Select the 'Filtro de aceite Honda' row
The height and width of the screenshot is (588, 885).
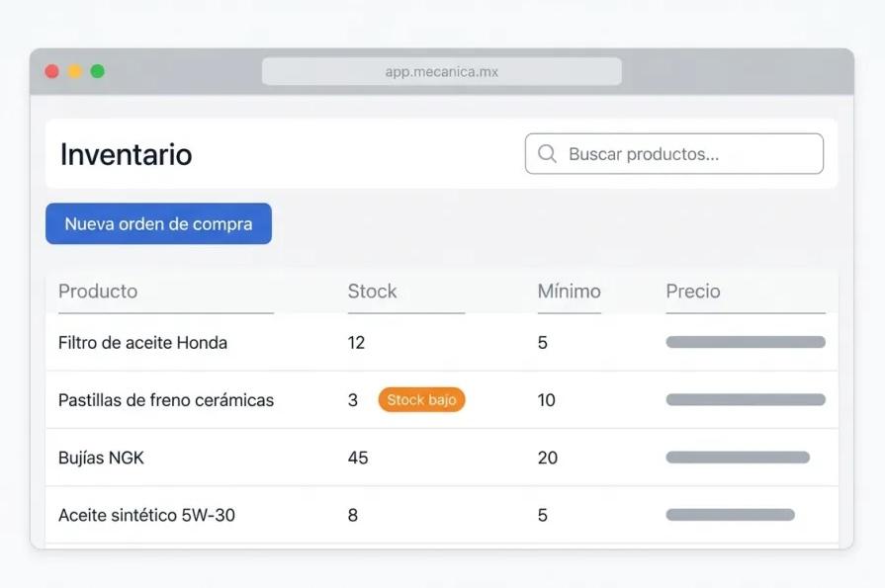pos(143,342)
